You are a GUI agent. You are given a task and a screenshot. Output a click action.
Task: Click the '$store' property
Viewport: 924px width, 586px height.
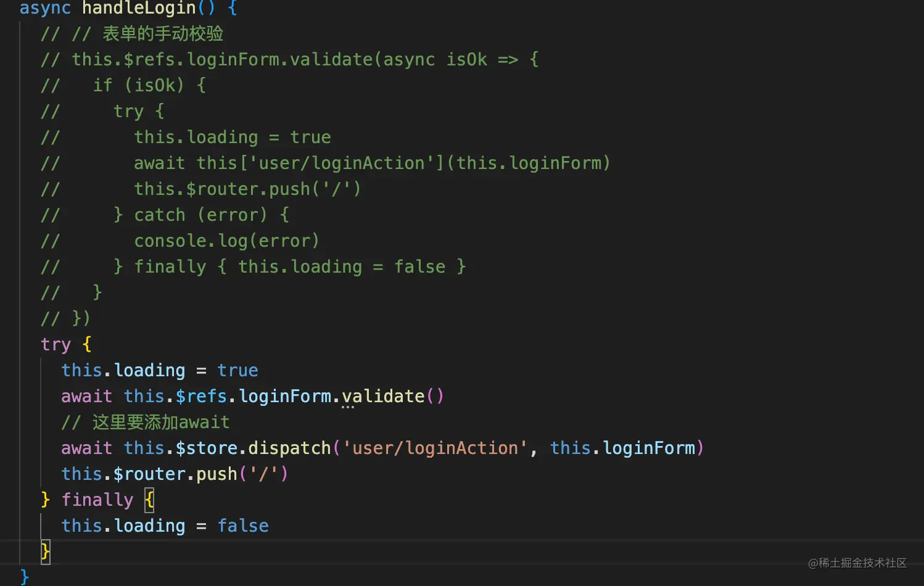tap(207, 448)
